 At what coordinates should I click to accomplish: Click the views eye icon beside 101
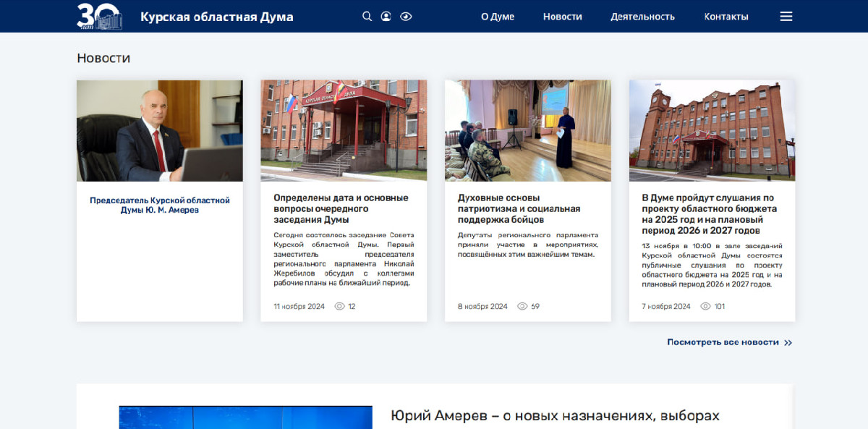click(706, 306)
